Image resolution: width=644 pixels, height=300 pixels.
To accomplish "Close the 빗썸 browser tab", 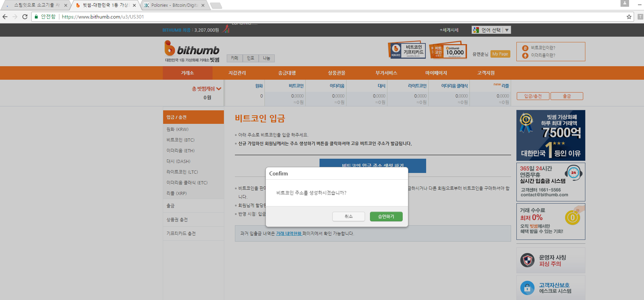I will 134,5.
